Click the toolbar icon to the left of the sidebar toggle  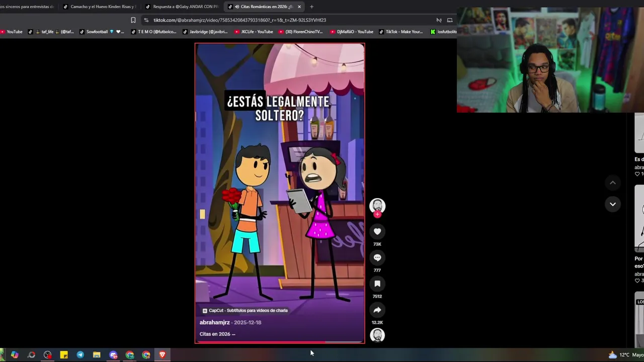point(439,20)
